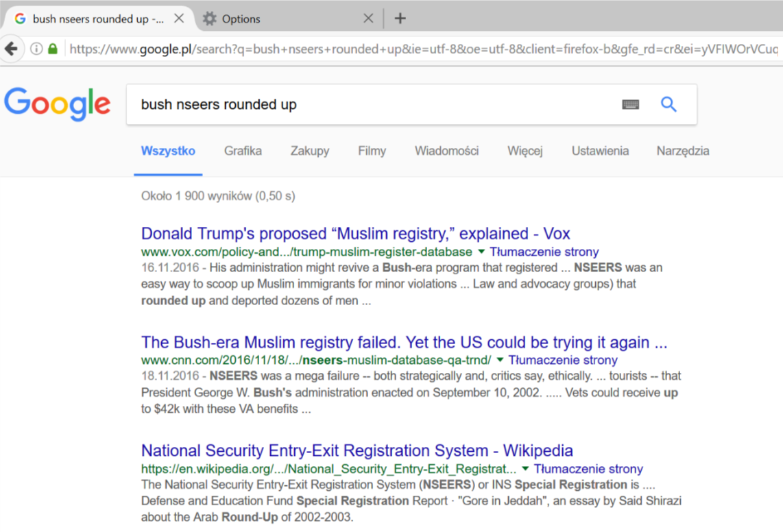Image resolution: width=783 pixels, height=532 pixels.
Task: Open the Zakupy shopping tab
Action: coord(310,151)
